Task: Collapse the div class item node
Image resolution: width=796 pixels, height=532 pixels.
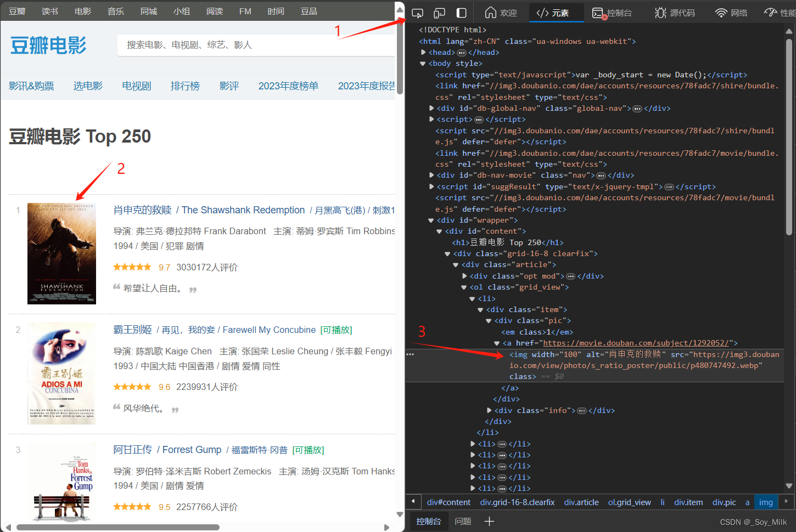Action: (481, 309)
